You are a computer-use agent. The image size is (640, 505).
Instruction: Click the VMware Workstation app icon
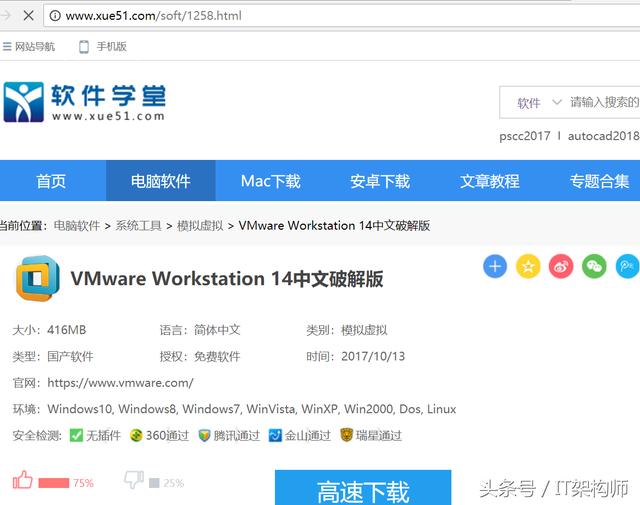[38, 278]
